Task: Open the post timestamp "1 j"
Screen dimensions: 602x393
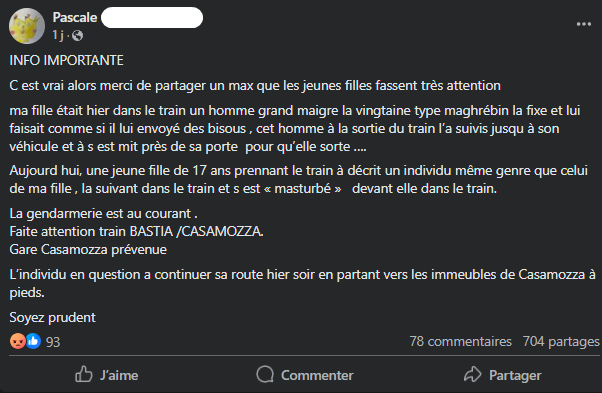Action: click(x=58, y=35)
